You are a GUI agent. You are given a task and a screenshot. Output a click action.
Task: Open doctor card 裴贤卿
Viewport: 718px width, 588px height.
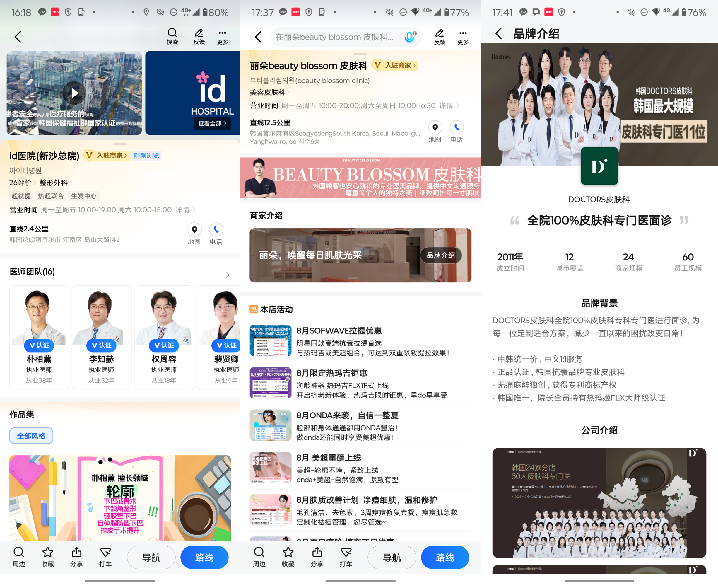[x=219, y=337]
